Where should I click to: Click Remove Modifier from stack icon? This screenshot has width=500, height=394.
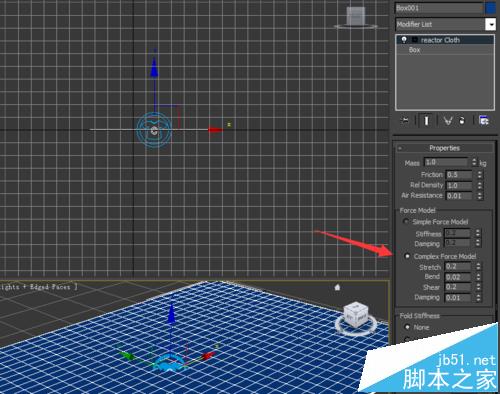click(x=462, y=120)
